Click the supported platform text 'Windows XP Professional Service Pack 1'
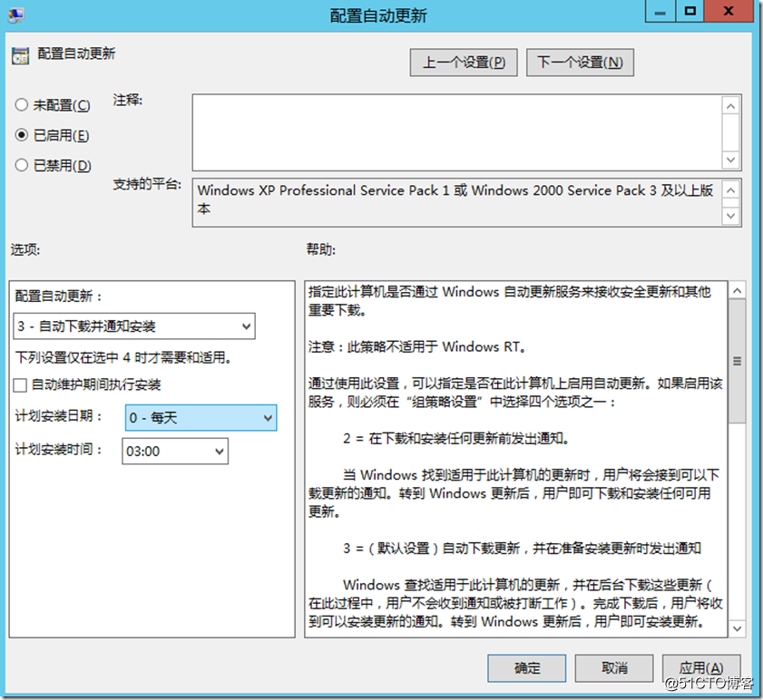763x700 pixels. (323, 190)
